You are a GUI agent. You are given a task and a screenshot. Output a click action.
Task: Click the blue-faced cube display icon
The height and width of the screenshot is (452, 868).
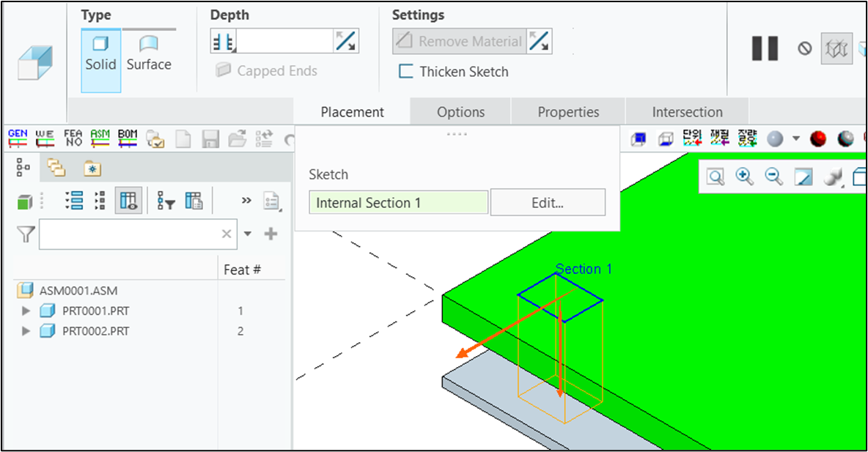coord(639,139)
